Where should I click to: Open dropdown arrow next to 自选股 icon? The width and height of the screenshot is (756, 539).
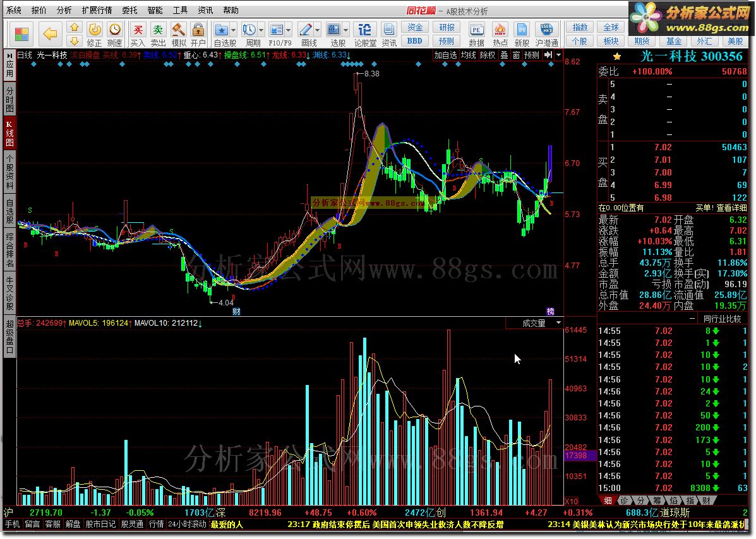point(233,30)
